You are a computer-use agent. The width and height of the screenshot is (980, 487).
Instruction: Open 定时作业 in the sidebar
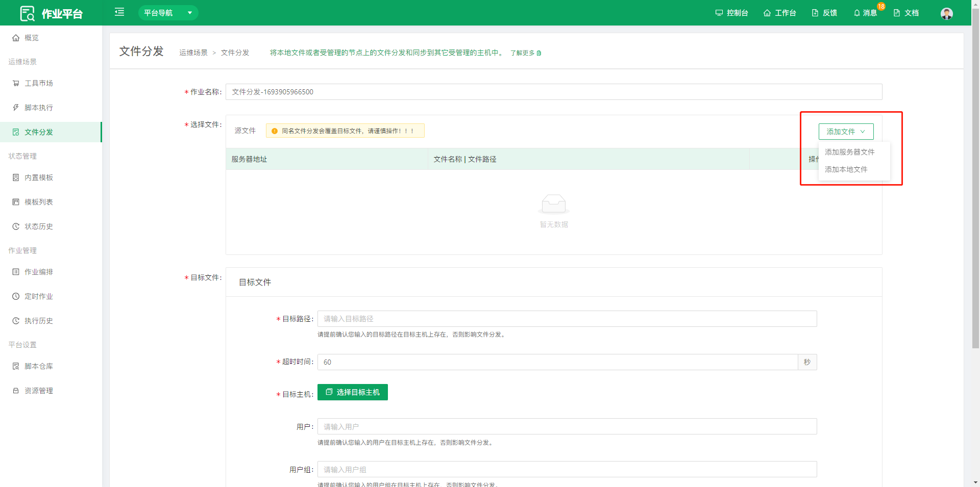pyautogui.click(x=51, y=296)
